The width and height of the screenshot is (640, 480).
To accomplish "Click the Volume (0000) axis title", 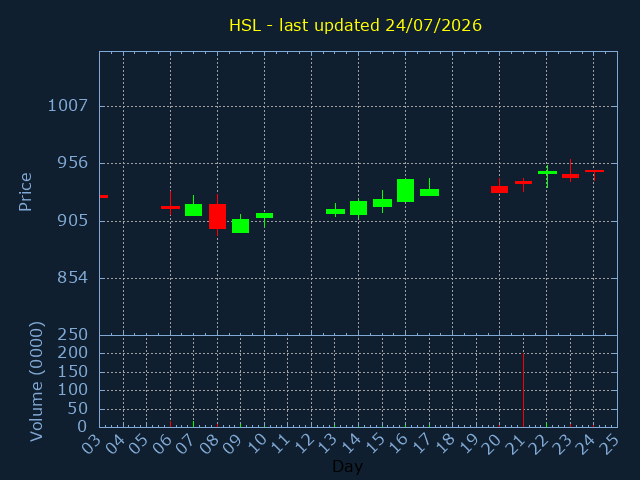I will [37, 382].
